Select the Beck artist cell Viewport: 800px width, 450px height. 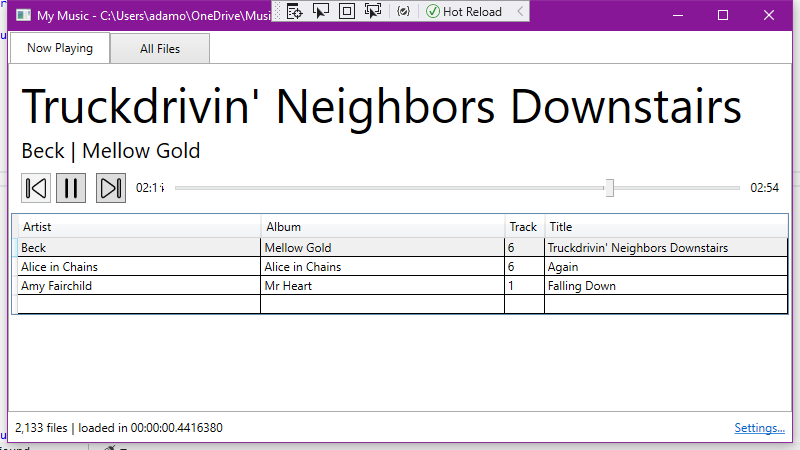139,247
